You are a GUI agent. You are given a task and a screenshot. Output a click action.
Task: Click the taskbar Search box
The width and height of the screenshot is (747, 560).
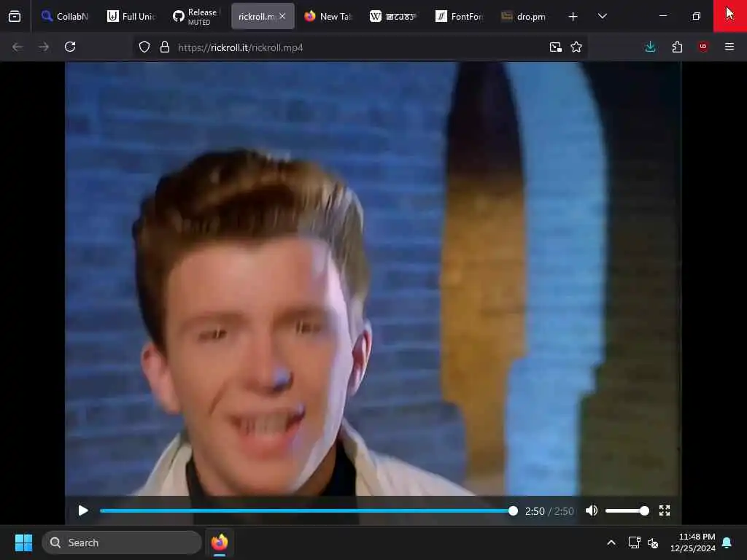point(122,542)
